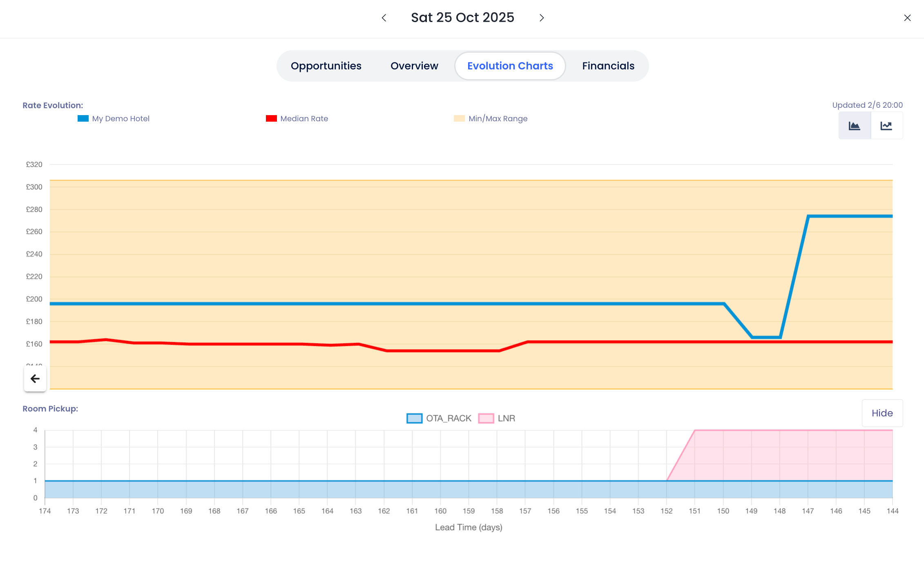Toggle My Demo Hotel legend series
This screenshot has height=565, width=924.
point(121,119)
